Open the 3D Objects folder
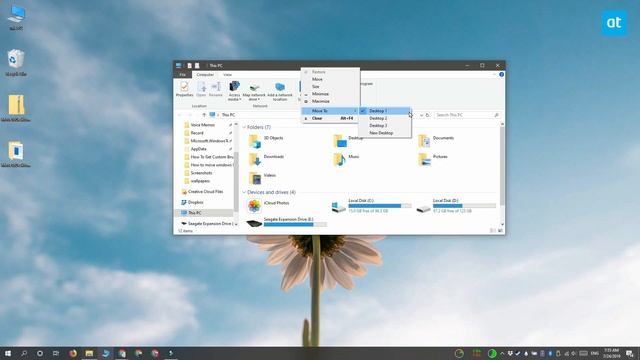640x360 pixels. coord(266,141)
